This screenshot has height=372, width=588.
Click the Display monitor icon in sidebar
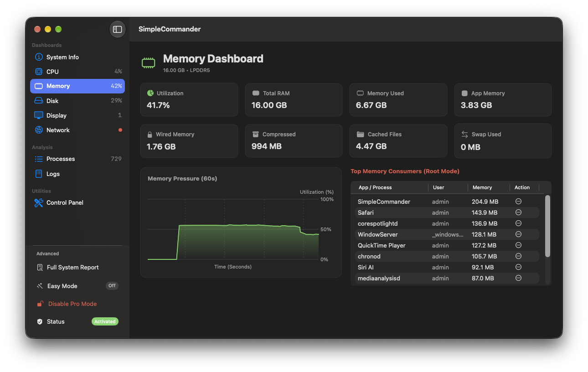[39, 115]
